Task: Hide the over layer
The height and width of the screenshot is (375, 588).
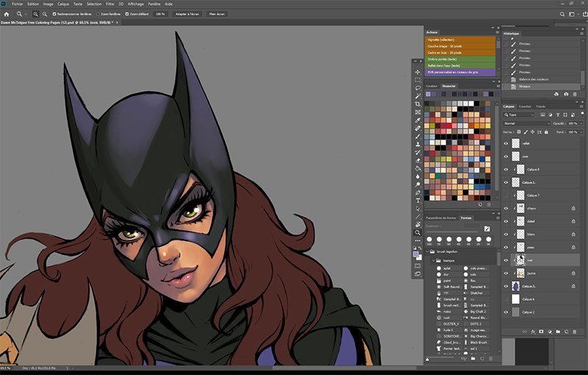Action: [x=506, y=157]
